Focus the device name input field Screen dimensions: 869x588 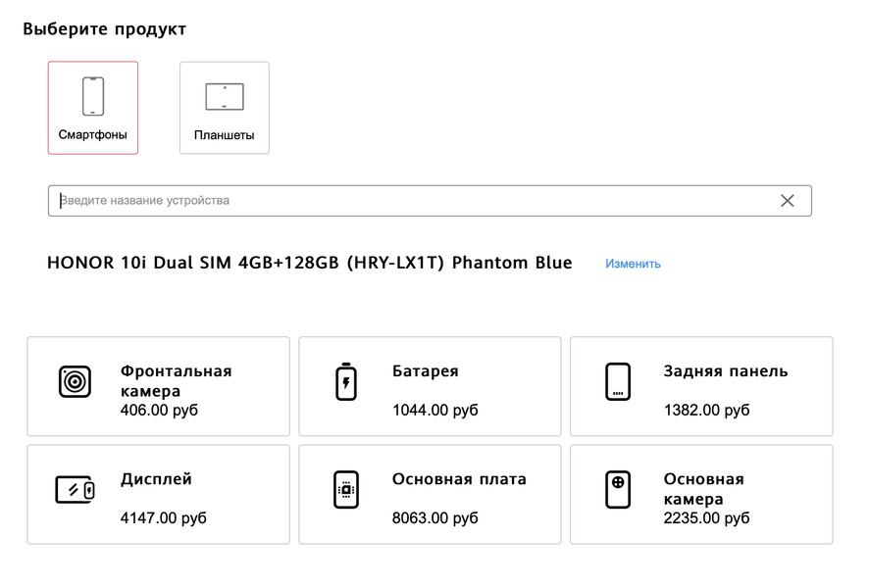[412, 201]
